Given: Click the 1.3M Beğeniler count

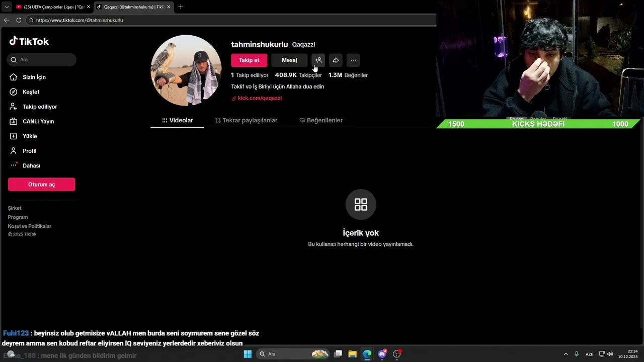Looking at the screenshot, I should pos(348,75).
